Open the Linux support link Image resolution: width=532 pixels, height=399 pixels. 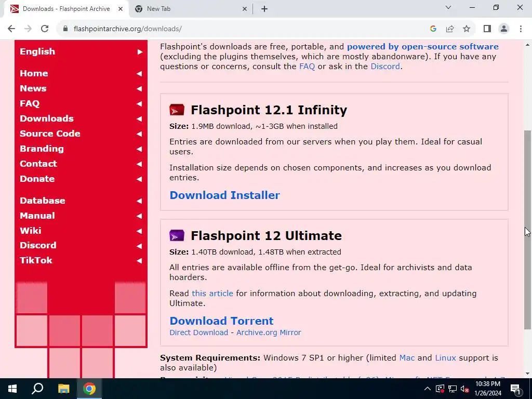click(x=445, y=358)
